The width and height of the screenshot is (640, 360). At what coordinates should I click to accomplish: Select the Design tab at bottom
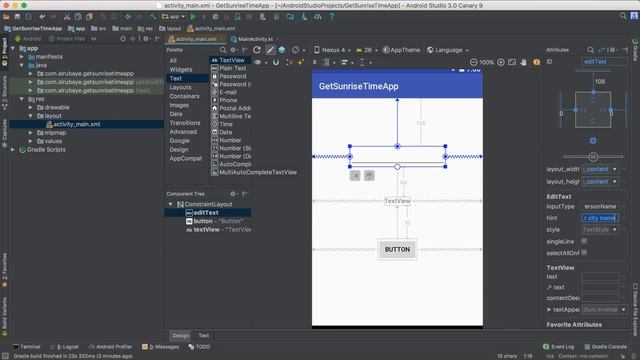pyautogui.click(x=180, y=336)
